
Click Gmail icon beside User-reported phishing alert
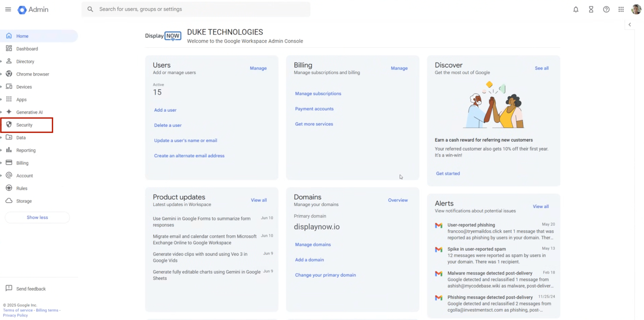pos(438,225)
